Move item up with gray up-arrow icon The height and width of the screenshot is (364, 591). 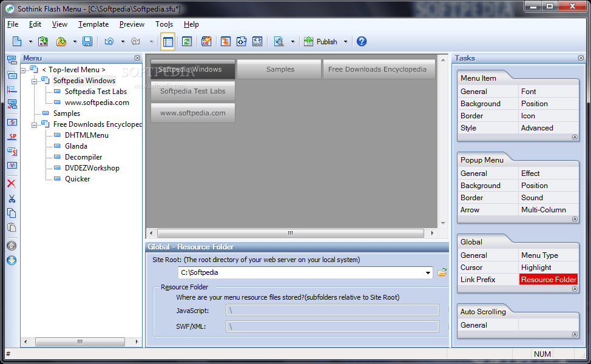tap(12, 246)
